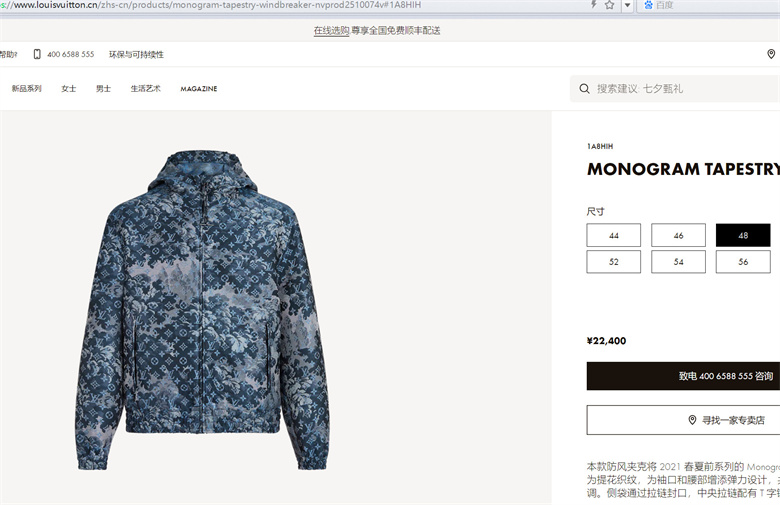Click the bookmark star icon in address bar

609,5
